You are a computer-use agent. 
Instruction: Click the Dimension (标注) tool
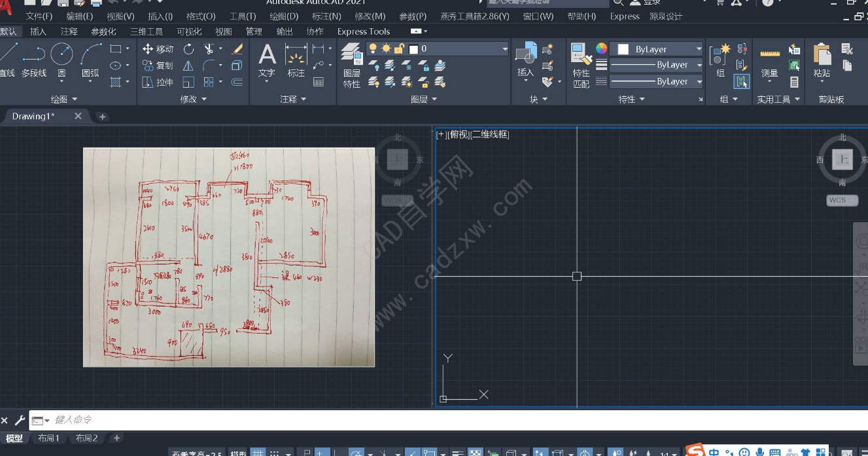(x=296, y=60)
